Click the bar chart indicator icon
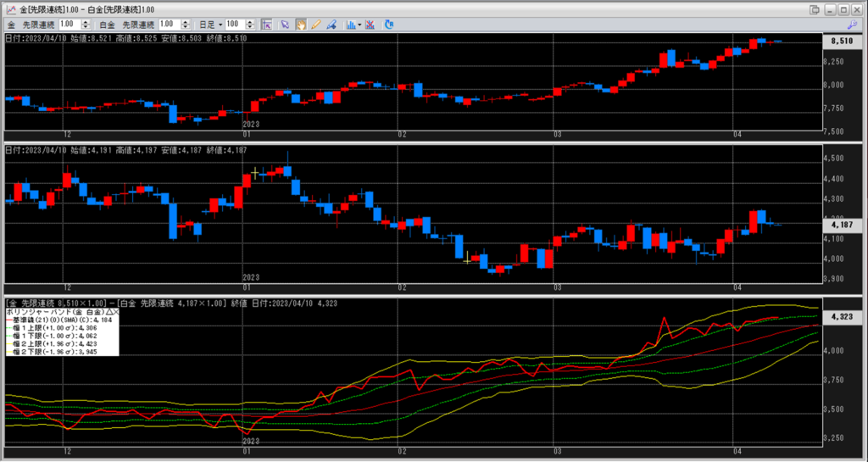Screen dimensions: 868x462 pos(350,25)
